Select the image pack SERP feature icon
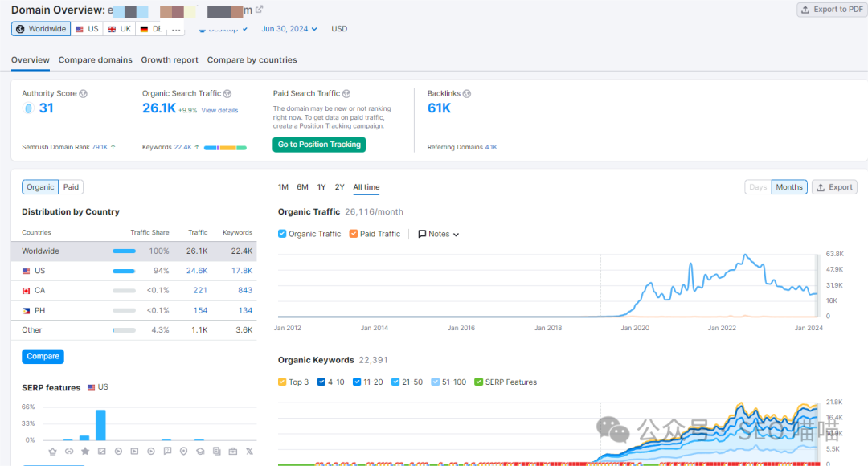Image resolution: width=868 pixels, height=466 pixels. (101, 452)
